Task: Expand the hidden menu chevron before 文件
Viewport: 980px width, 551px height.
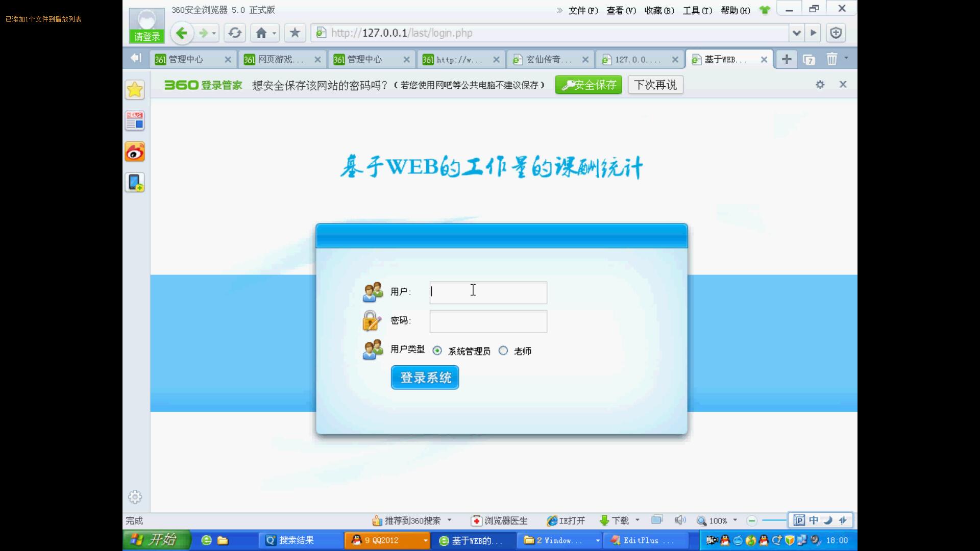Action: tap(559, 10)
